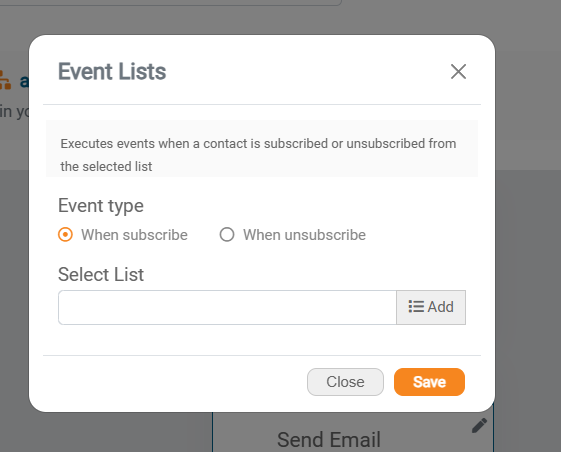The image size is (561, 452).
Task: Click the partially hidden blue heading text behind dialog
Action: tap(24, 82)
